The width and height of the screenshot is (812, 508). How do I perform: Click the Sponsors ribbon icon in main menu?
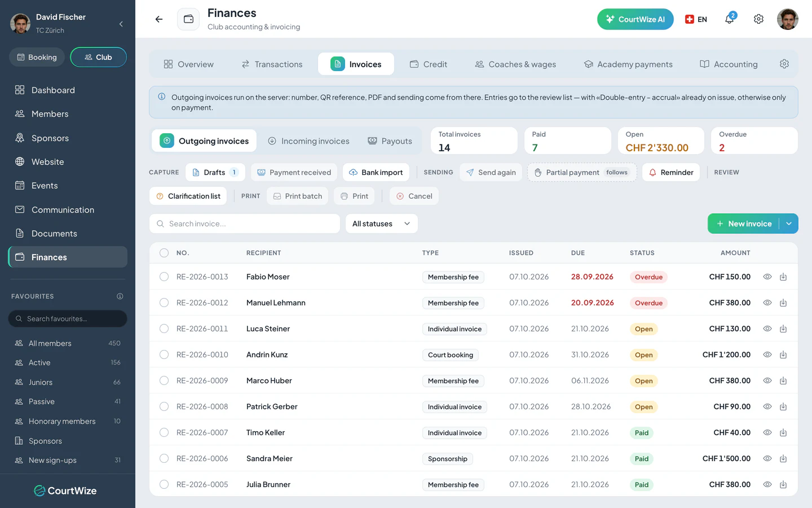pos(20,138)
